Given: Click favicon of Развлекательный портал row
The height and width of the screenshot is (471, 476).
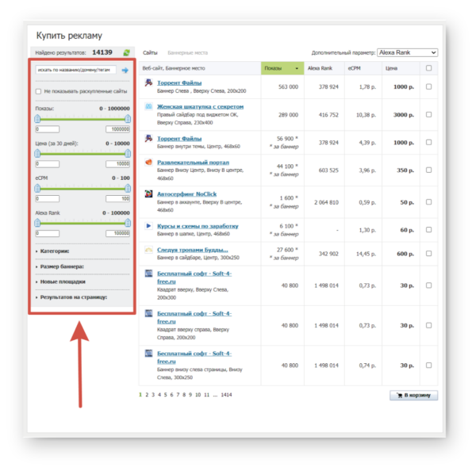Looking at the screenshot, I should pos(148,163).
